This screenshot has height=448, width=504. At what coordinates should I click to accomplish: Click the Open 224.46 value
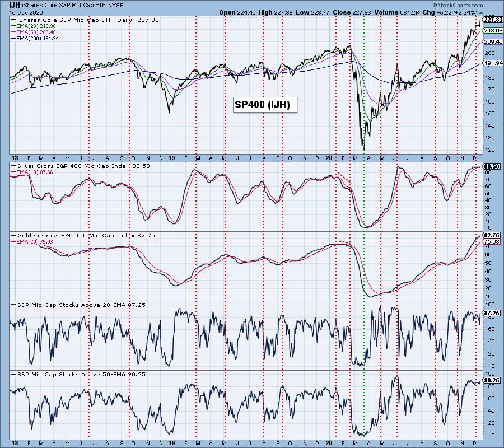tap(237, 12)
